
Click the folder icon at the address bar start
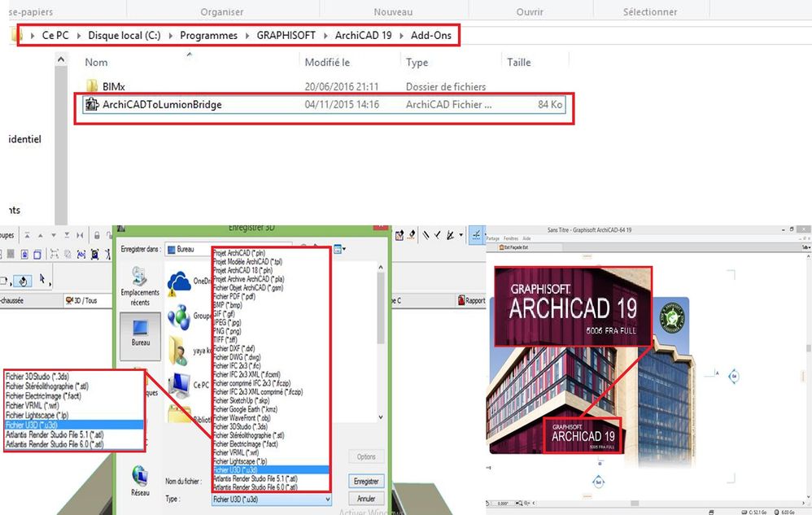pyautogui.click(x=16, y=35)
